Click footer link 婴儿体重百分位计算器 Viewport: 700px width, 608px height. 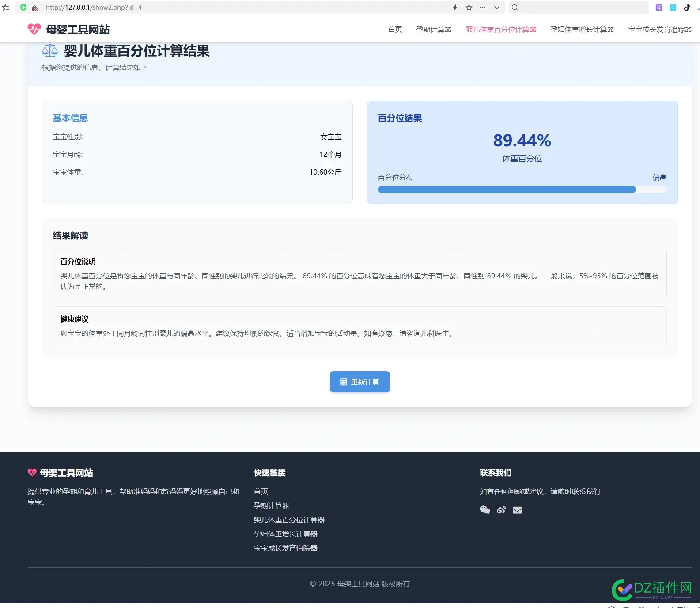pyautogui.click(x=289, y=520)
